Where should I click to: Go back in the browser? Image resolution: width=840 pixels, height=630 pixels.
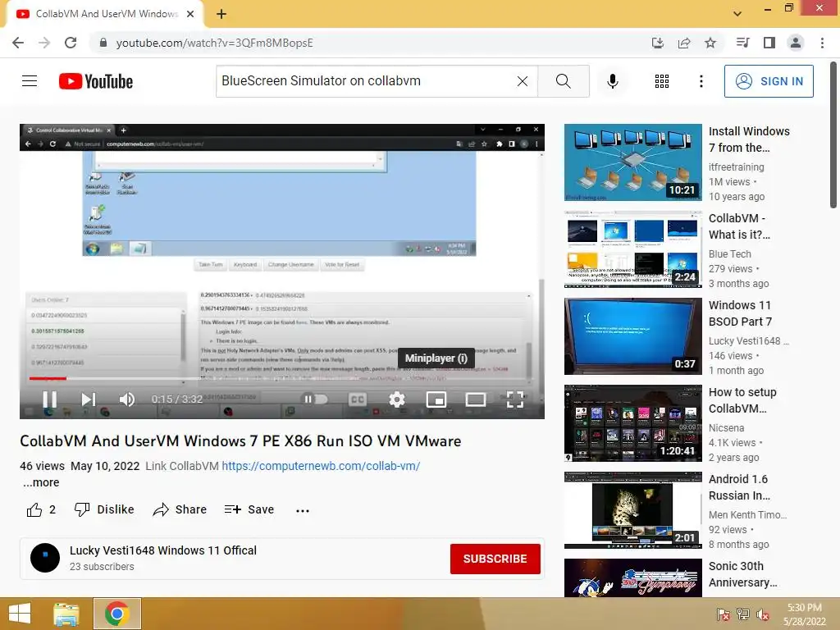click(18, 43)
